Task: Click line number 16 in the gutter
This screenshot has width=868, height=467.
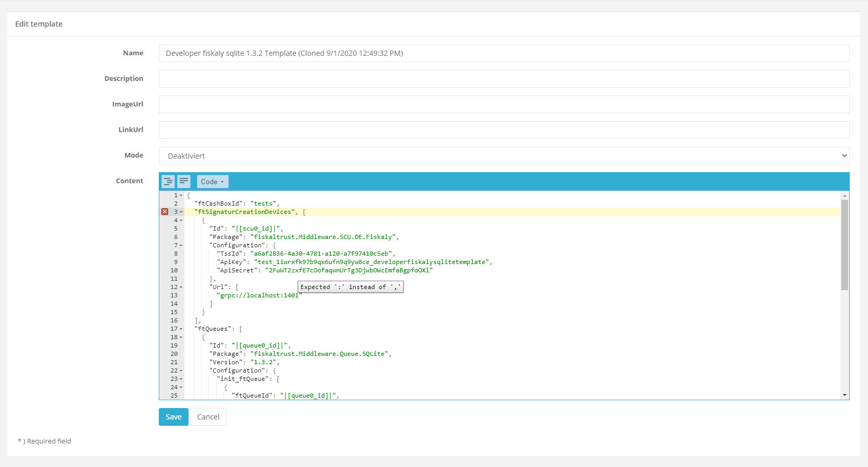Action: point(174,320)
